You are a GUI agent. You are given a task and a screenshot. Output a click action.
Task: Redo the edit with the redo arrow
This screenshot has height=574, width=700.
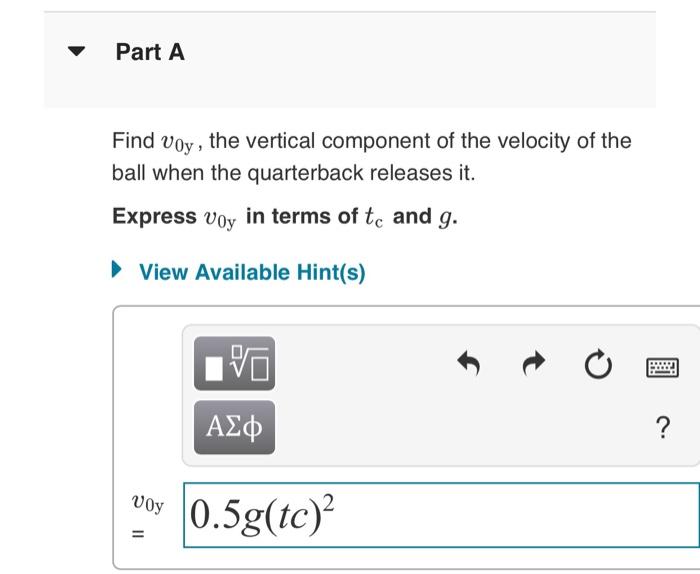[534, 363]
